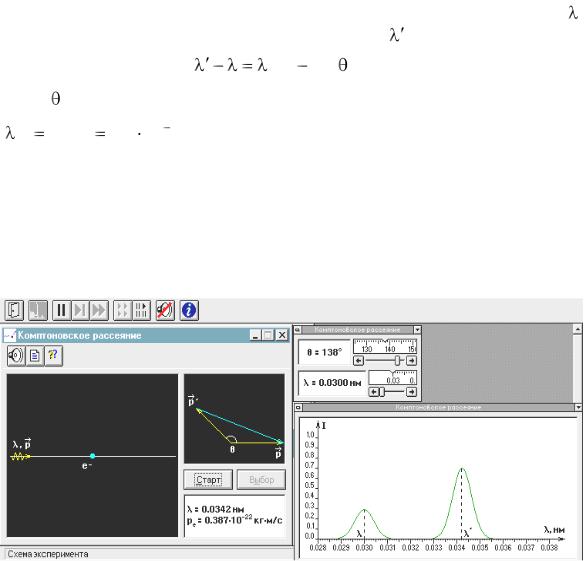Click the speaker icon in the Compton window
The height and width of the screenshot is (561, 588).
tap(16, 355)
